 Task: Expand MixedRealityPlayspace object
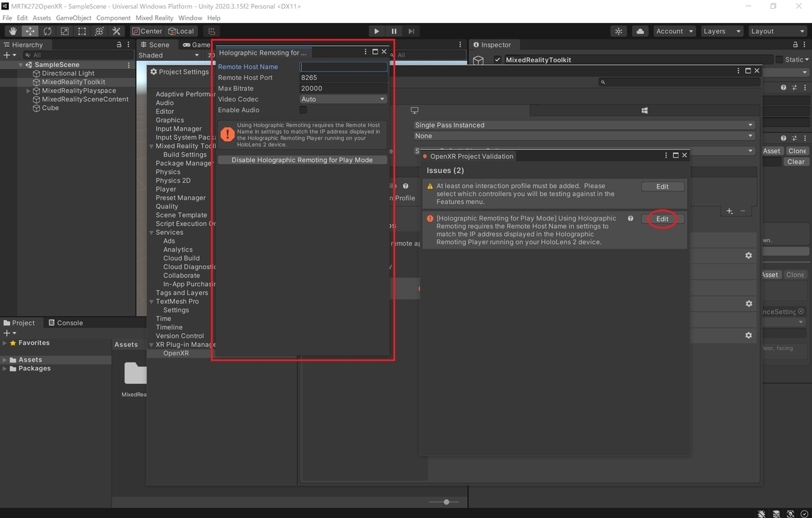pos(28,91)
